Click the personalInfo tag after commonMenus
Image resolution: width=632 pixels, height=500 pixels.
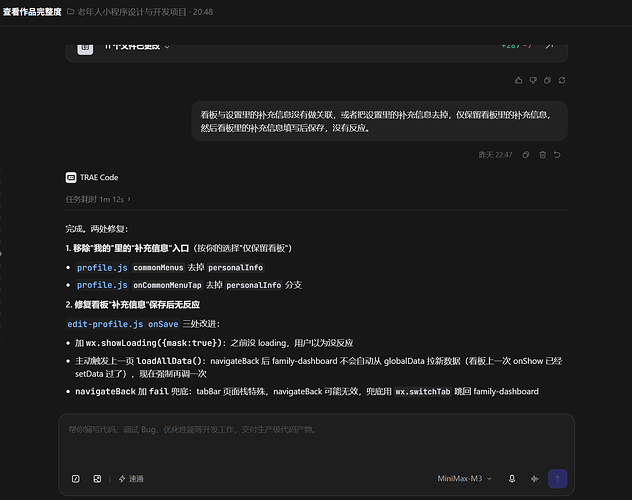coord(235,268)
